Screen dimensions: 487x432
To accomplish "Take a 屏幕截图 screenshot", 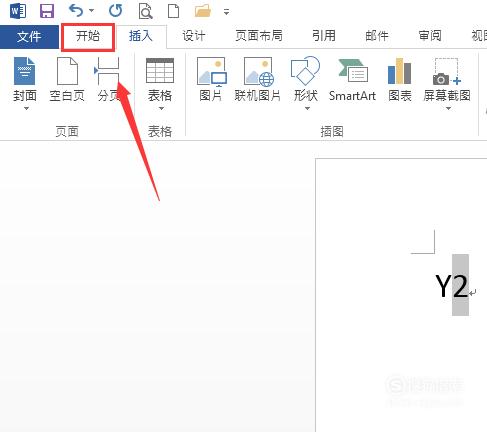I will coord(447,79).
